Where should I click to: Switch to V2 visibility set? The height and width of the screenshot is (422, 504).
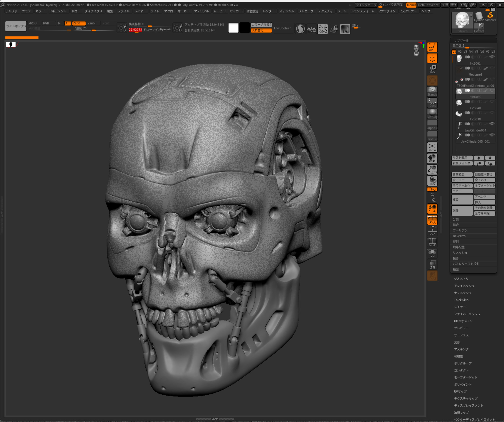pos(460,52)
